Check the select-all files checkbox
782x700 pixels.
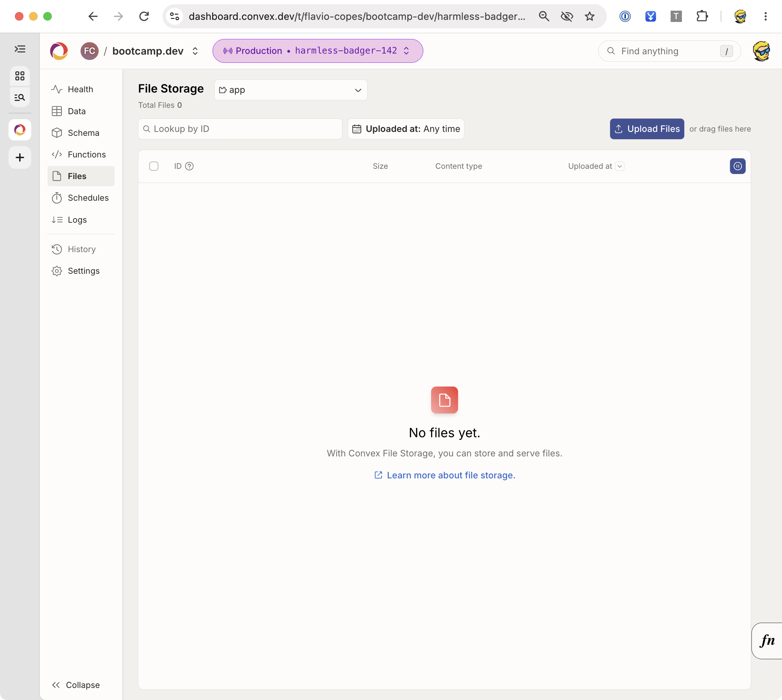[154, 166]
